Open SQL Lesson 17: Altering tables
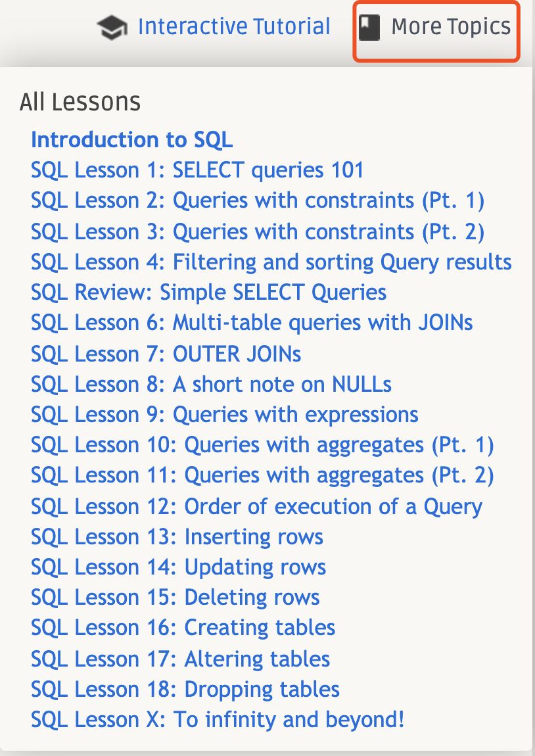This screenshot has height=756, width=535. click(180, 659)
